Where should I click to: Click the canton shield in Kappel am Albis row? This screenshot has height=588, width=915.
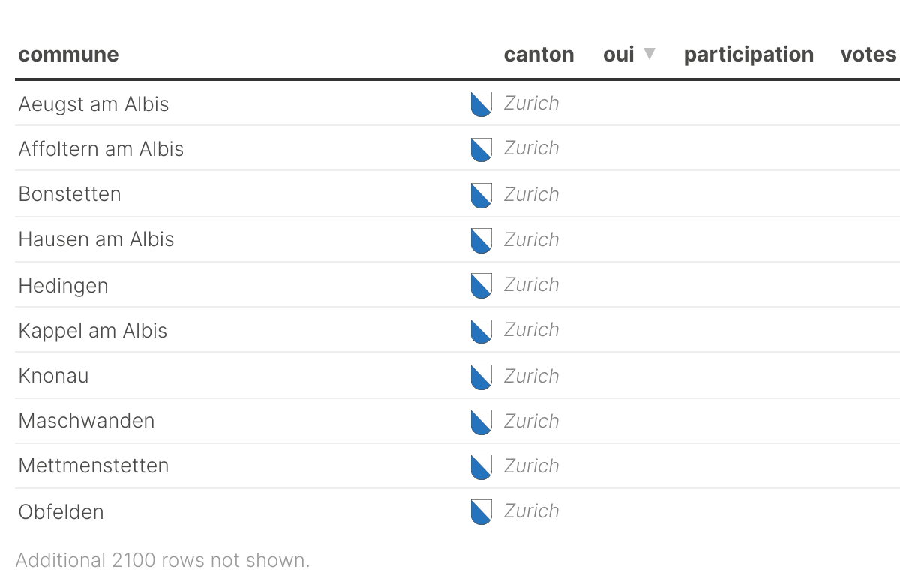tap(481, 331)
